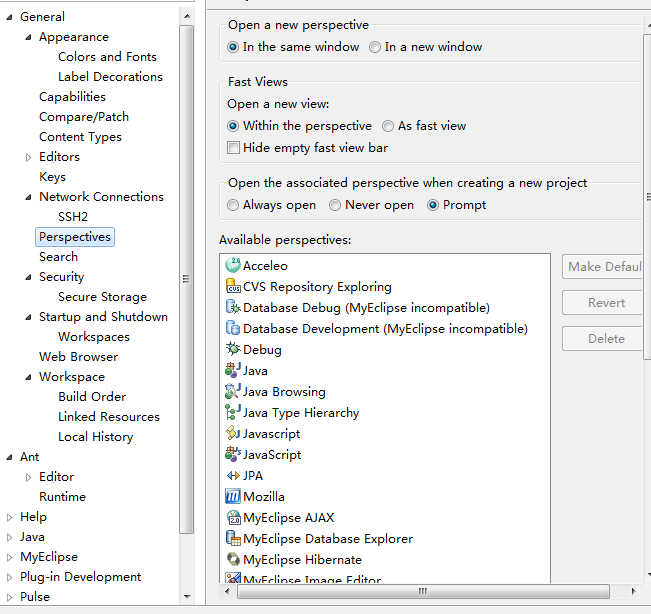Click the Mozilla perspective icon

233,496
